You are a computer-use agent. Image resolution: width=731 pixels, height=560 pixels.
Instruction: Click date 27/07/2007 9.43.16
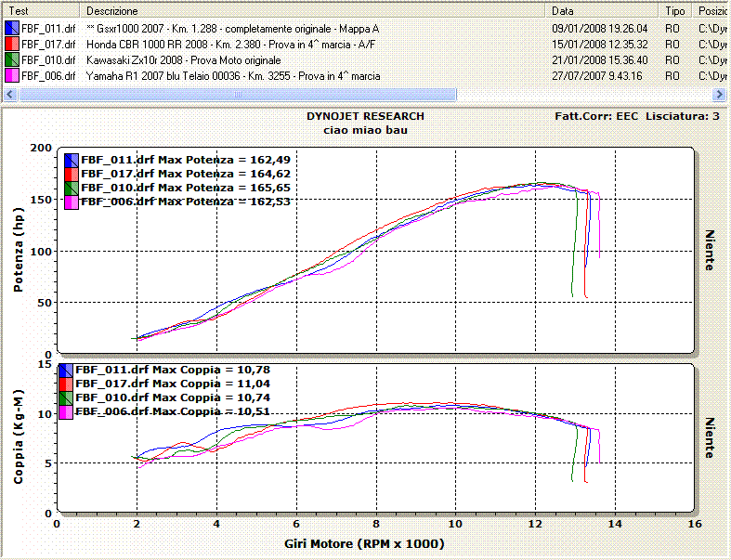tap(596, 76)
